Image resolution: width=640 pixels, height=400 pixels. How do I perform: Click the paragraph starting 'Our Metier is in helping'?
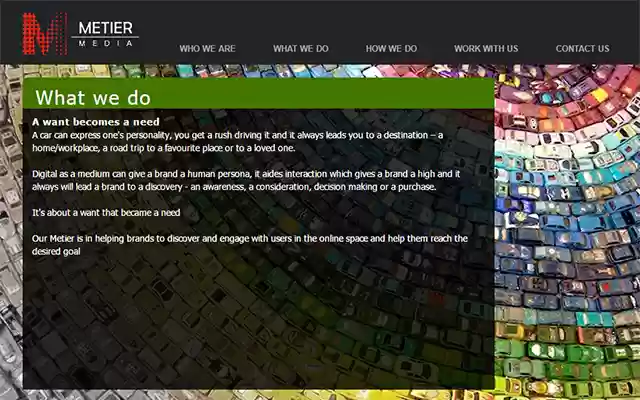[x=250, y=245]
